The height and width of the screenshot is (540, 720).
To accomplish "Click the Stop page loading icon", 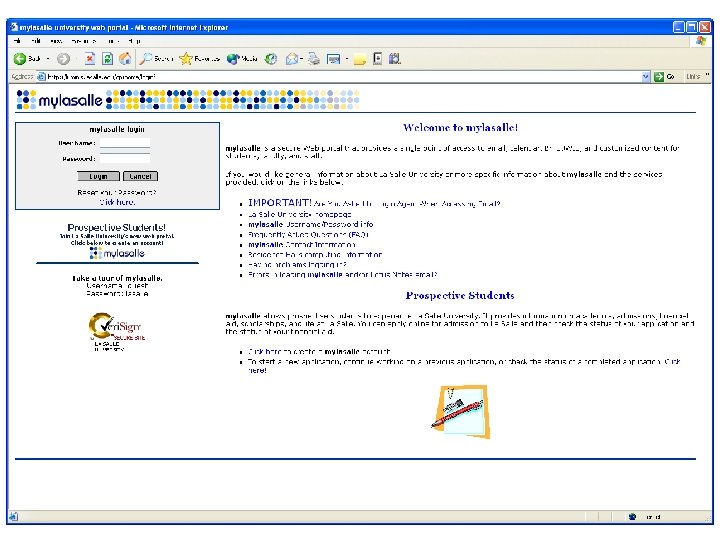I will [90, 59].
